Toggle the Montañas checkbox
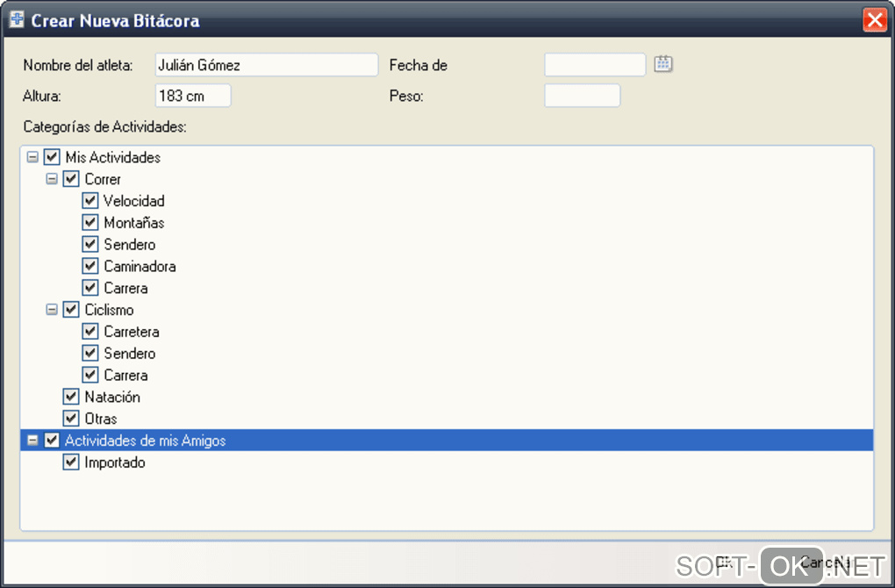895x588 pixels. tap(90, 222)
